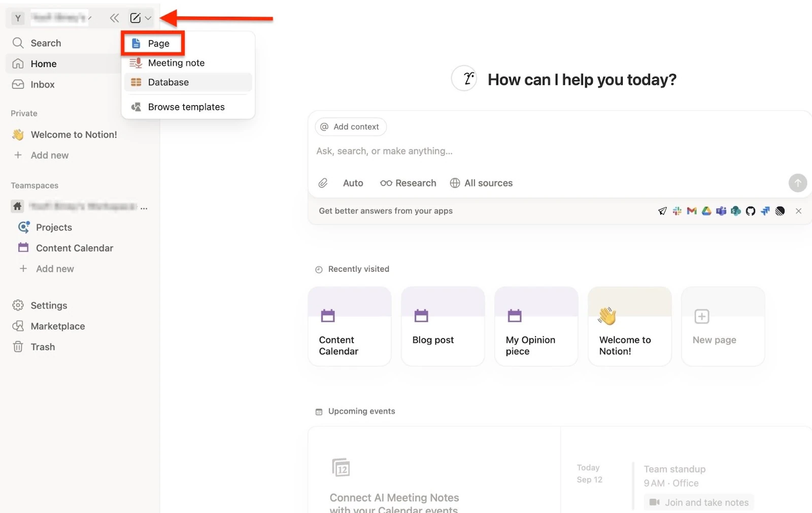The width and height of the screenshot is (812, 513).
Task: Open workspace switcher next to Y avatar
Action: tap(60, 18)
